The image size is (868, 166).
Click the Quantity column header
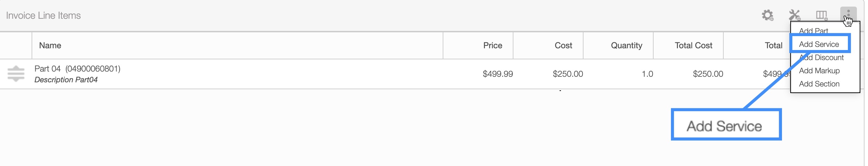coord(626,45)
